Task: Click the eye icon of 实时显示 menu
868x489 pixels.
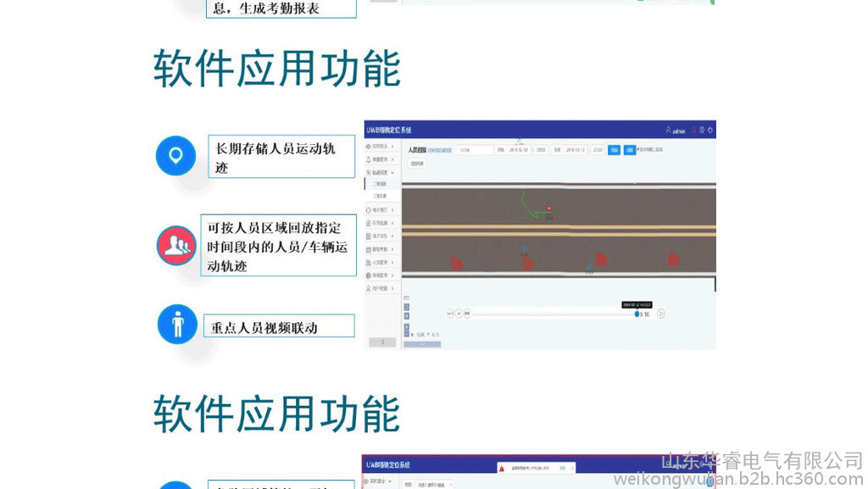Action: [369, 147]
